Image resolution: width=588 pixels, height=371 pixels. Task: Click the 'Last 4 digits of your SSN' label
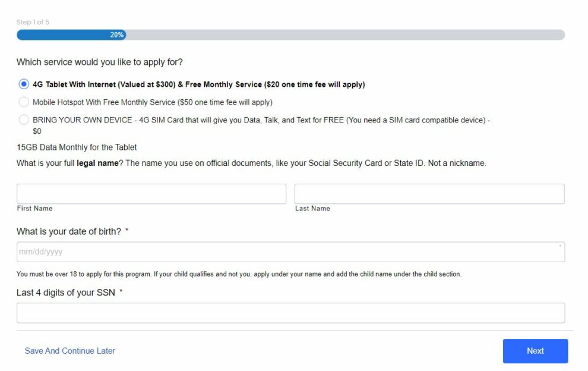[x=65, y=293]
